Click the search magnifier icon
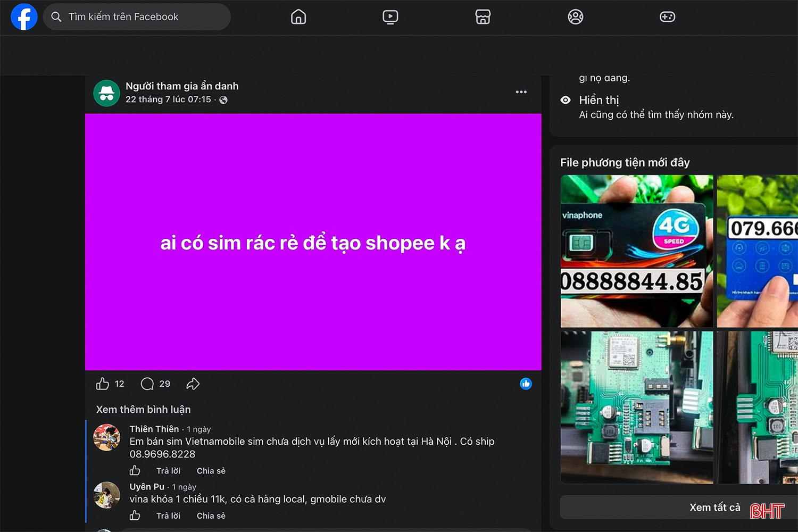The width and height of the screenshot is (798, 532). pos(56,17)
